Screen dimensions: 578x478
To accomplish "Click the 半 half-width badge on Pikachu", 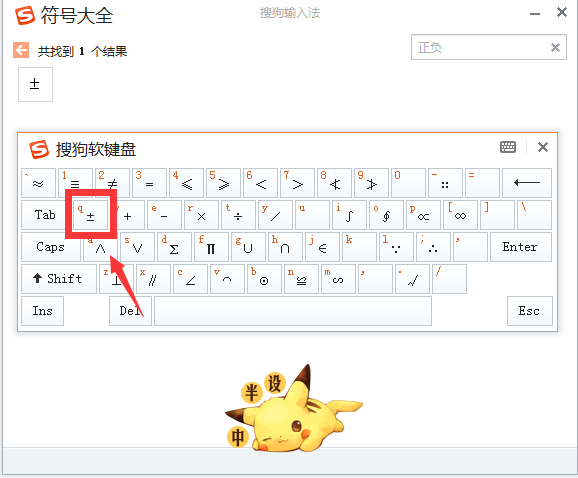I will (x=252, y=393).
